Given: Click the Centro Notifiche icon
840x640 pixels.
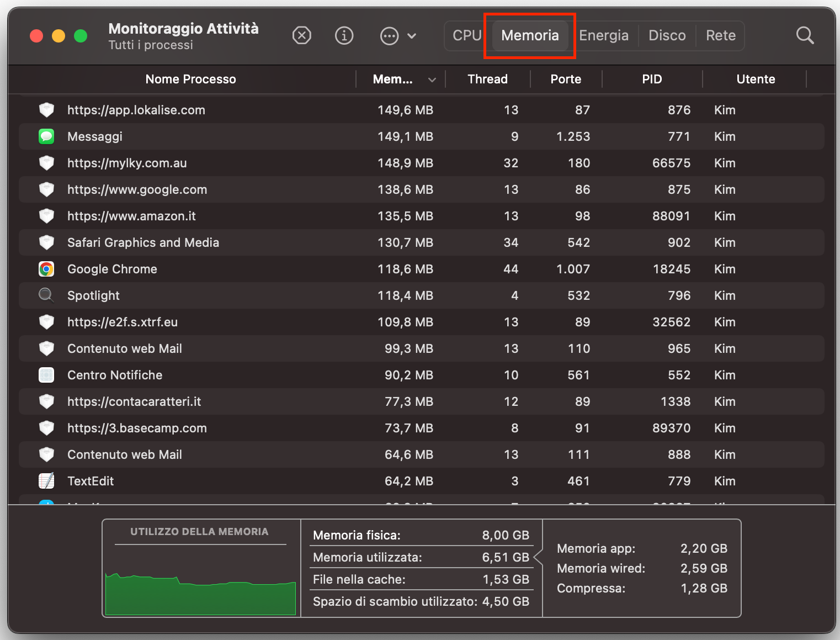Looking at the screenshot, I should (x=46, y=375).
